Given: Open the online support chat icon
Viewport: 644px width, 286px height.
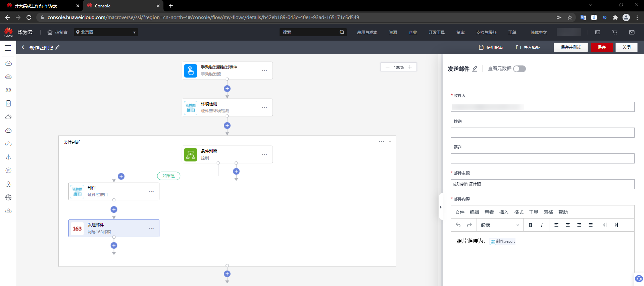Looking at the screenshot, I should point(639,279).
